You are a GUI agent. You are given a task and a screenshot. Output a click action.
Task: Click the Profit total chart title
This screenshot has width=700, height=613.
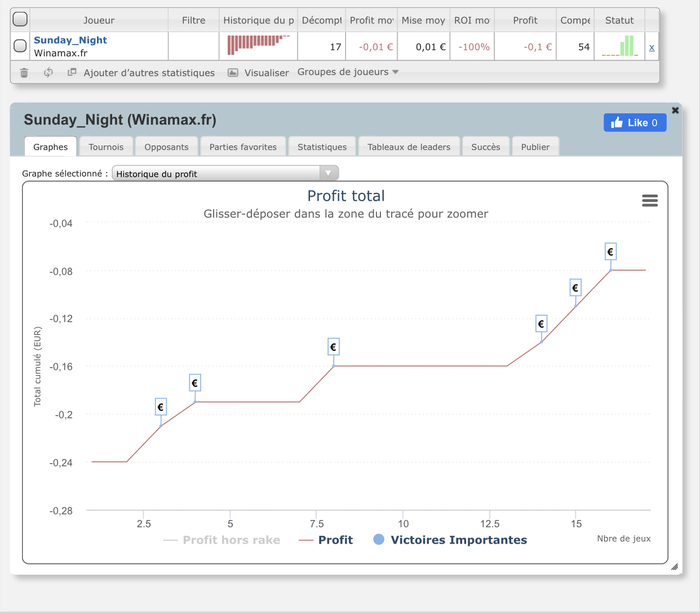click(346, 196)
